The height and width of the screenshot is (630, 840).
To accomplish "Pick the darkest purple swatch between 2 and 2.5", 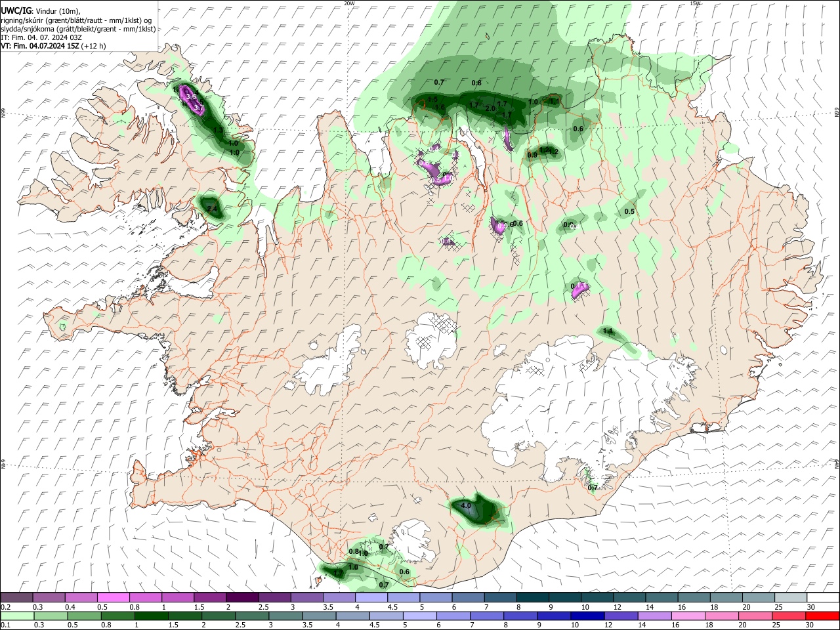I will [241, 597].
